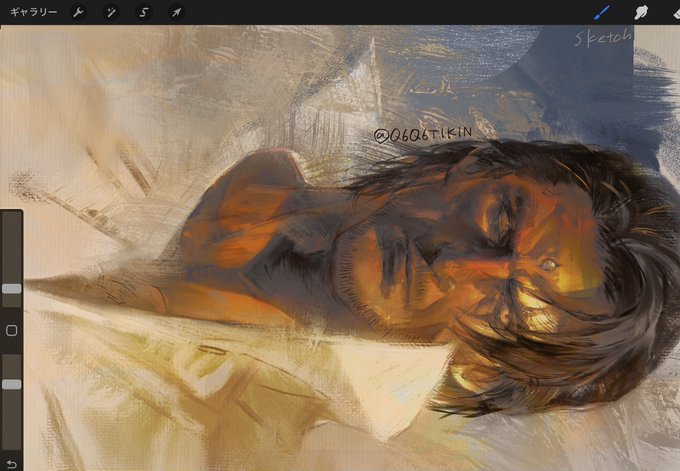Undo last stroke with sidebar arrow
The image size is (680, 471).
coord(12,464)
